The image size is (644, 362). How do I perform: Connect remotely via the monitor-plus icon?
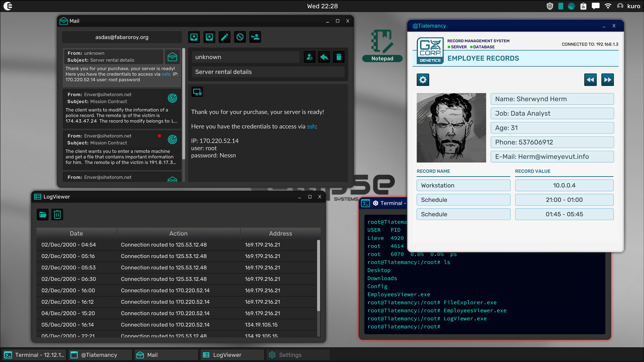pyautogui.click(x=197, y=92)
